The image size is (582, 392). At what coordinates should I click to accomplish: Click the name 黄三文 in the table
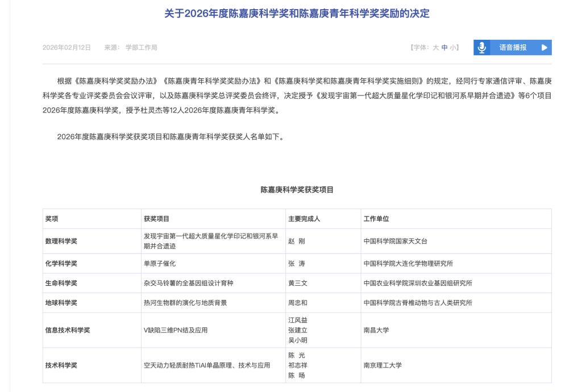point(298,283)
